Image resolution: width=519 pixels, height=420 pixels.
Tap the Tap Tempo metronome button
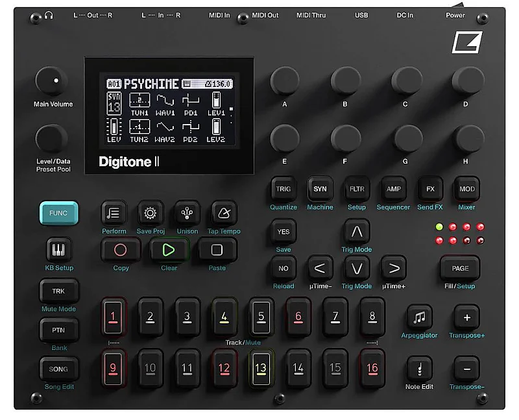224,213
